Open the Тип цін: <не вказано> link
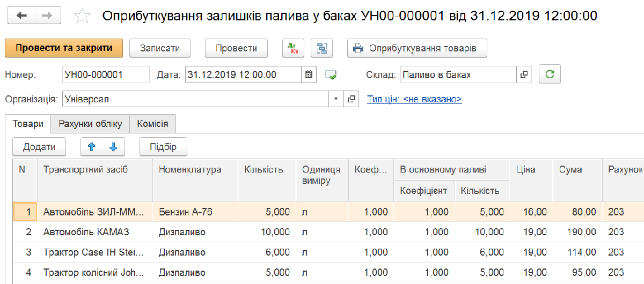 tap(414, 100)
